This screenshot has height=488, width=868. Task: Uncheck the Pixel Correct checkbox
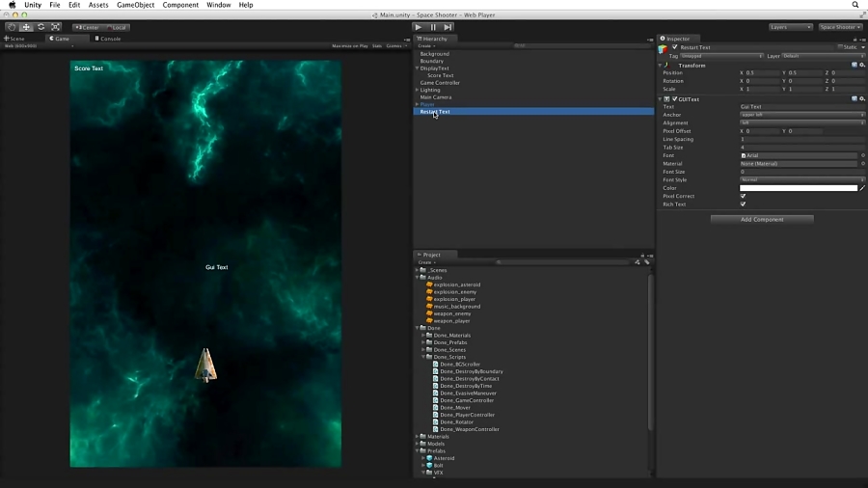[x=743, y=196]
